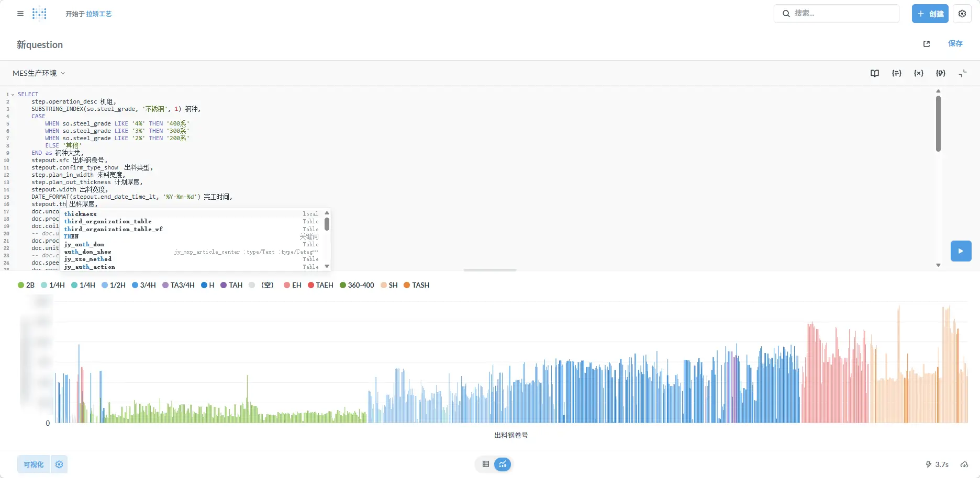This screenshot has height=478, width=980.
Task: Choose third_organization_table autocomplete suggestion
Action: coord(108,221)
